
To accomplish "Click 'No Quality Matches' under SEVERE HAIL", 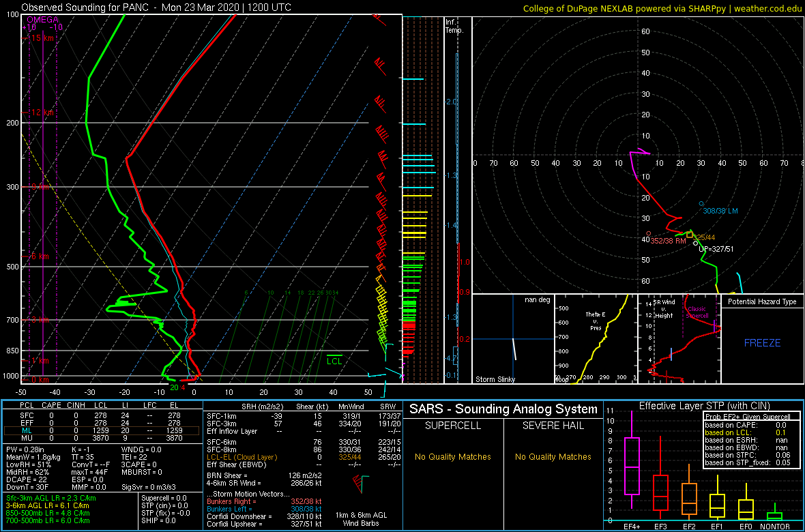I will 553,457.
